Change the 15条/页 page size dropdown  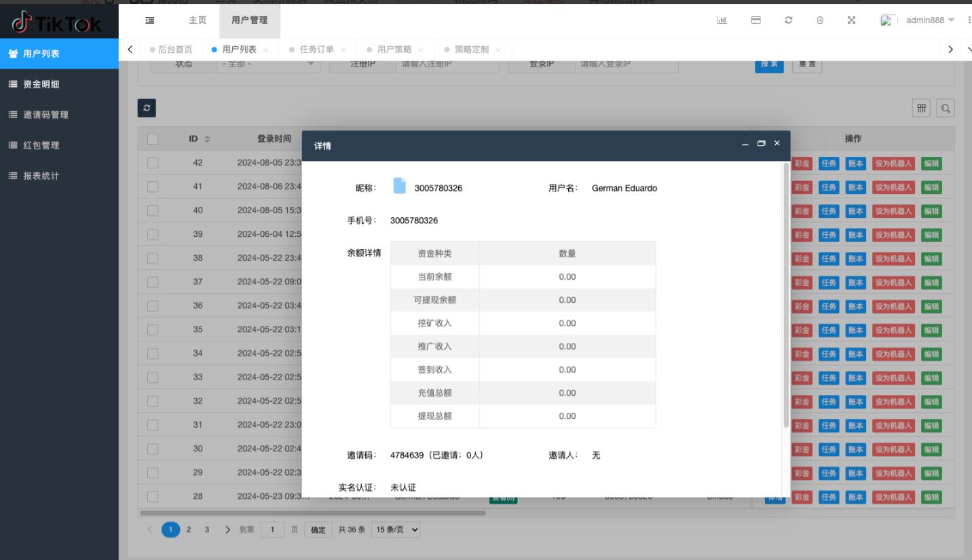pyautogui.click(x=396, y=530)
